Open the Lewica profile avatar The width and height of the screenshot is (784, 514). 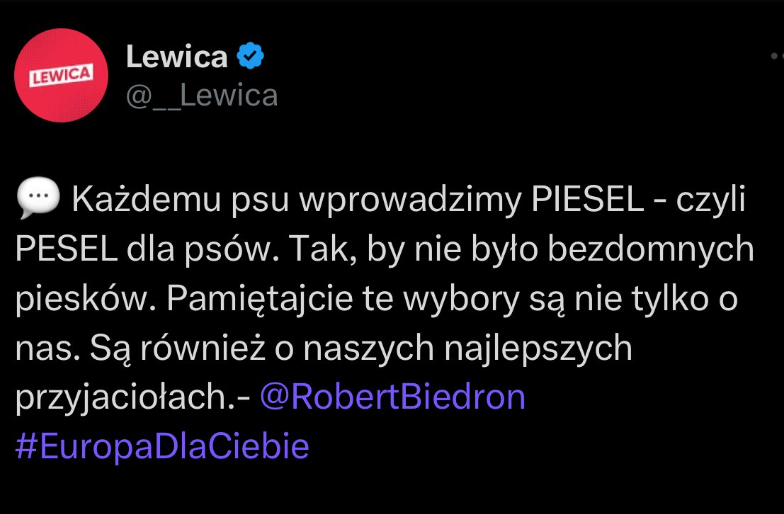tap(61, 75)
